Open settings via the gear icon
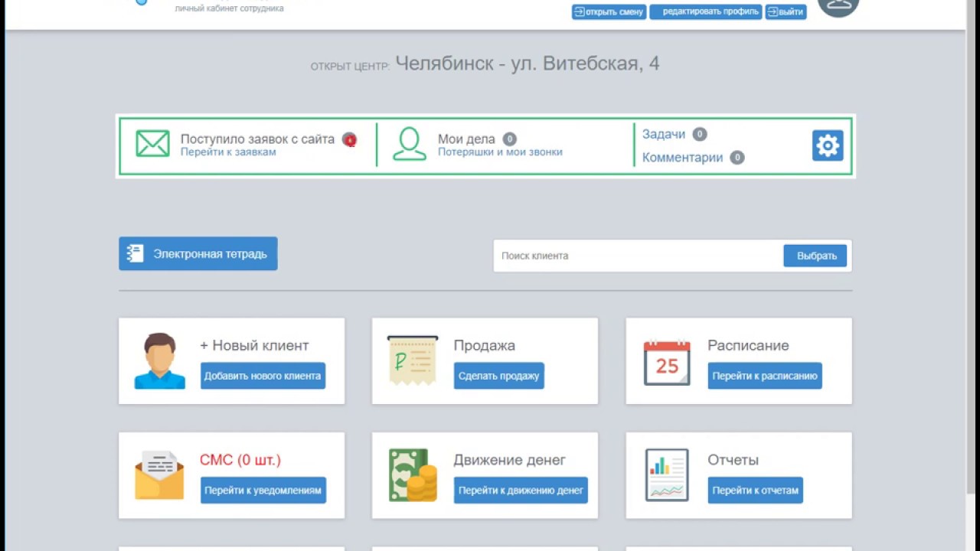Viewport: 980px width, 551px height. [x=827, y=145]
